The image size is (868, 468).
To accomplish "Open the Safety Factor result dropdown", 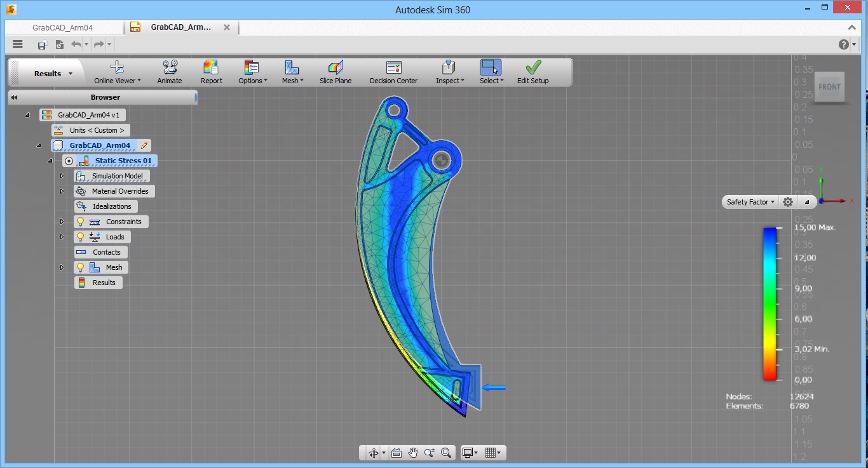I will 750,202.
